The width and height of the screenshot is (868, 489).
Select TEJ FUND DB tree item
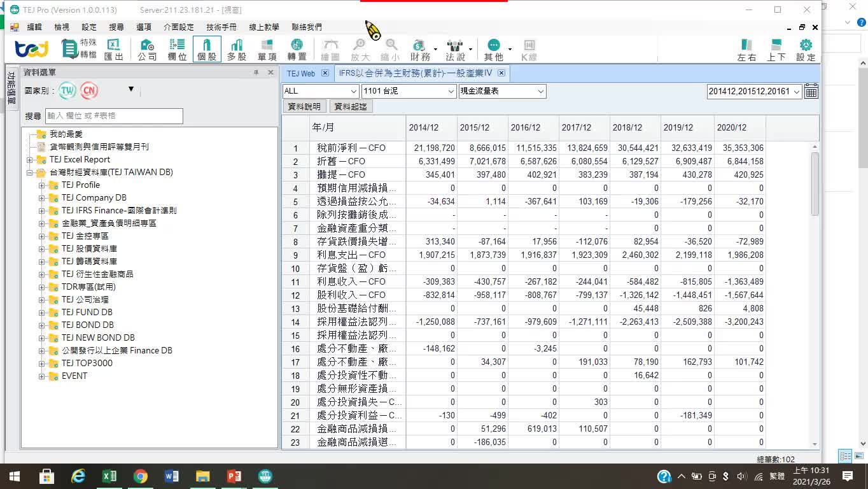87,313
